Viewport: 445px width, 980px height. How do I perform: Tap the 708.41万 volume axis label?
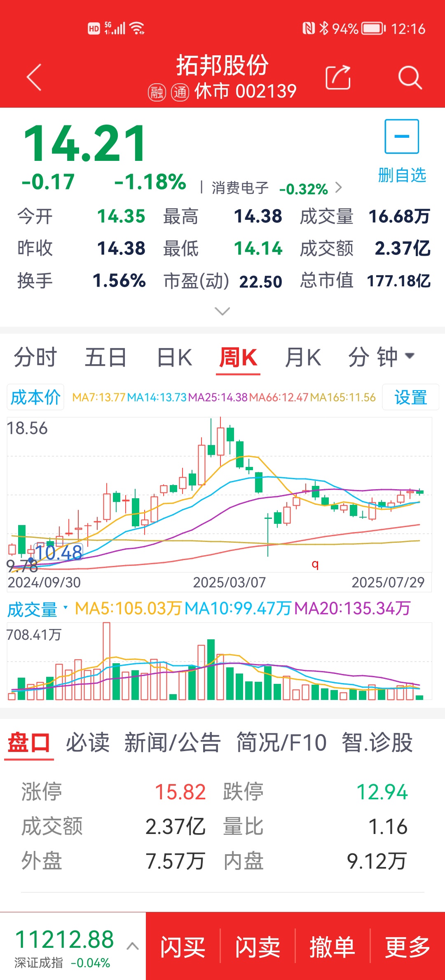(34, 634)
